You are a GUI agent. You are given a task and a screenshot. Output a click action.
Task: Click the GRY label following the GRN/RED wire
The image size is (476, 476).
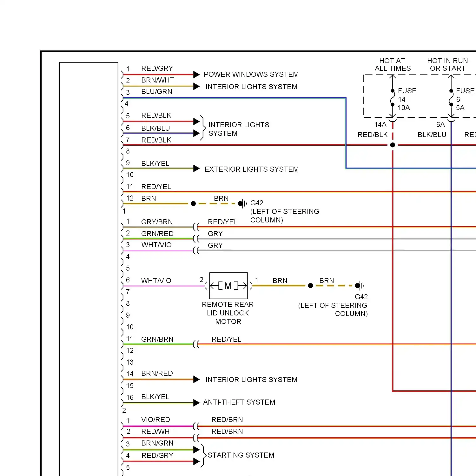pos(215,234)
